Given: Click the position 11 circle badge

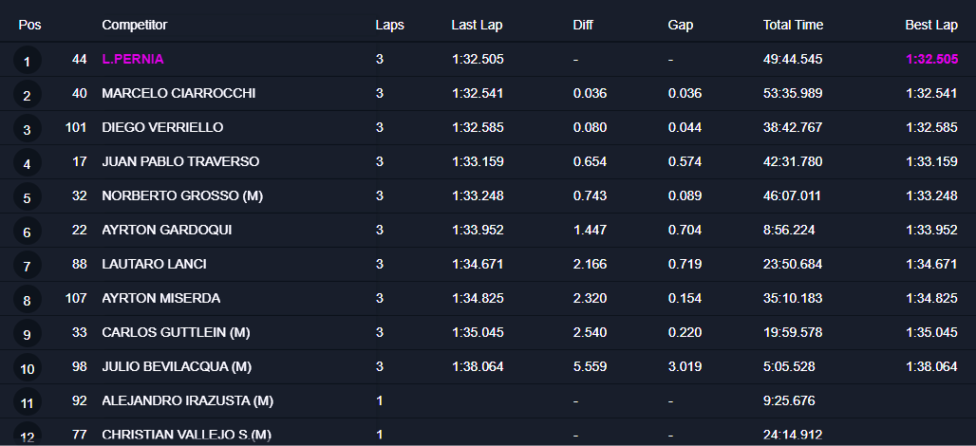Looking at the screenshot, I should pos(27,403).
